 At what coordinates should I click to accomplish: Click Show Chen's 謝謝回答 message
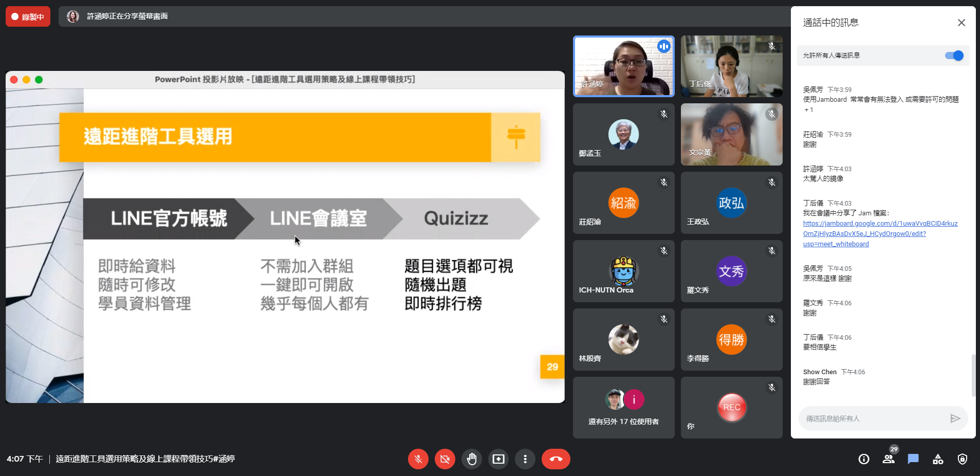pyautogui.click(x=817, y=382)
